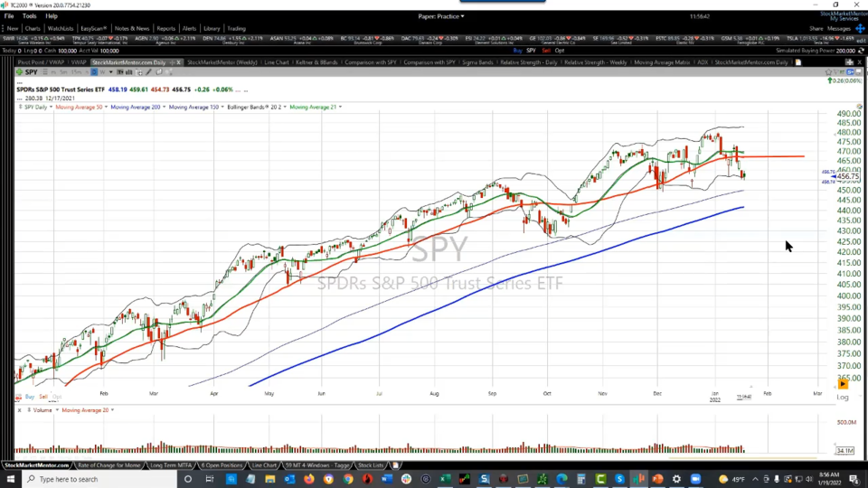Screen dimensions: 868x488
Task: Click the orange play arrow at chart corner
Action: (843, 384)
